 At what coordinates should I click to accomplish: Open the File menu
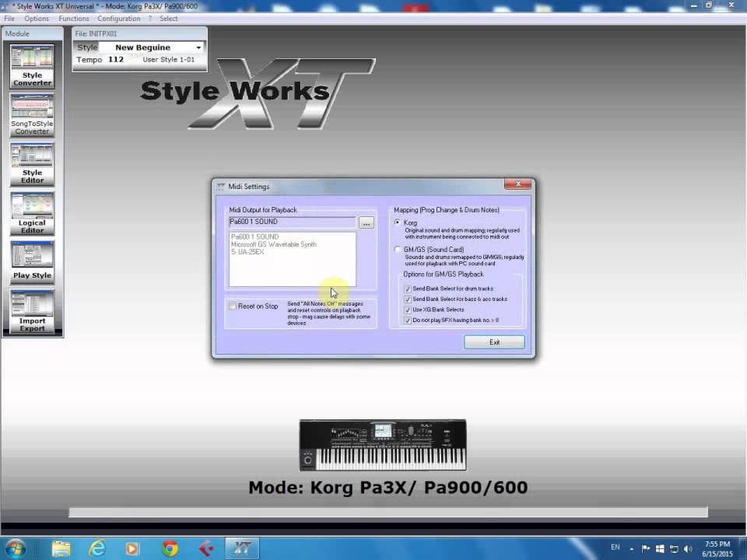(x=9, y=19)
